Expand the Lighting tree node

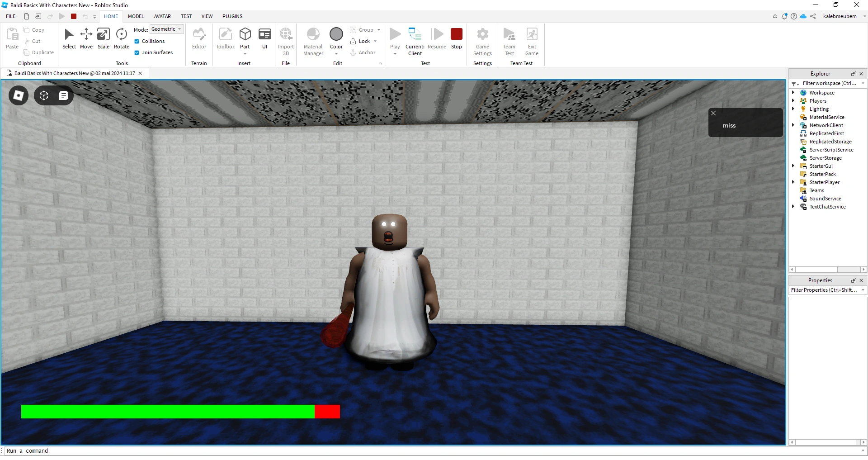(x=793, y=109)
